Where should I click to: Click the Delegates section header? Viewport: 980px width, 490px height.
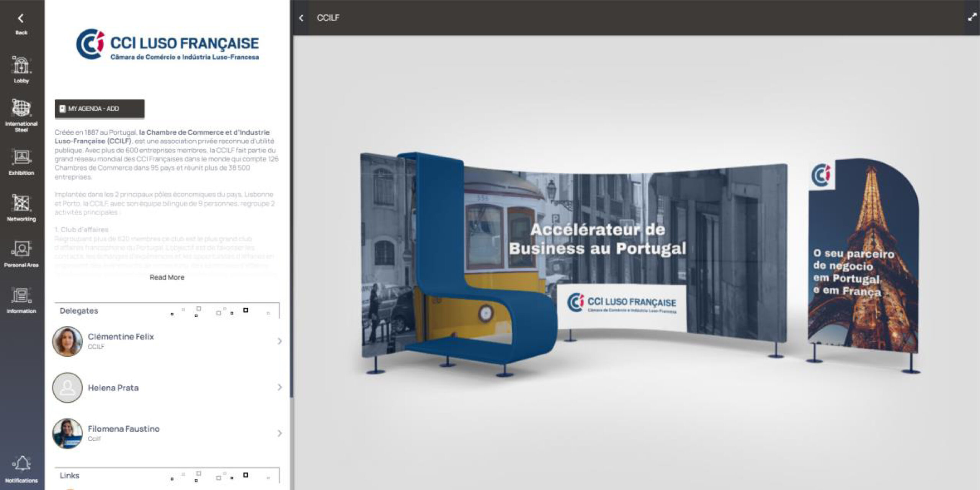click(167, 311)
